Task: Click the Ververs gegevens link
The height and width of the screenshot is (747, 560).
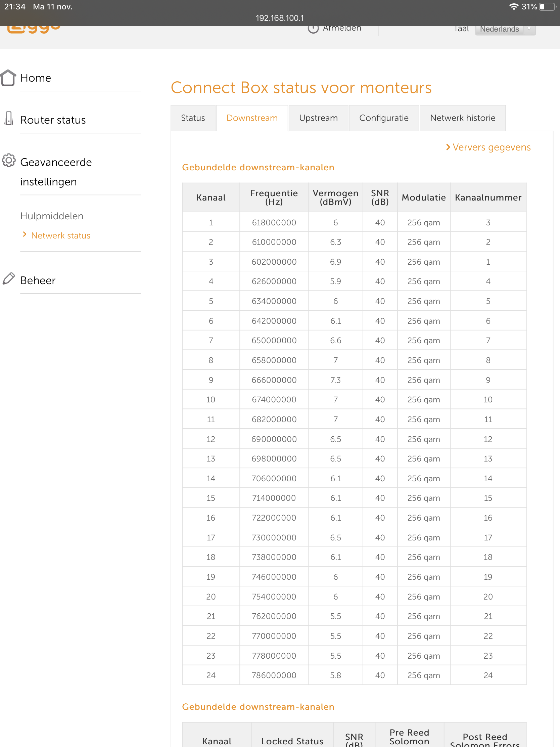Action: [x=491, y=147]
